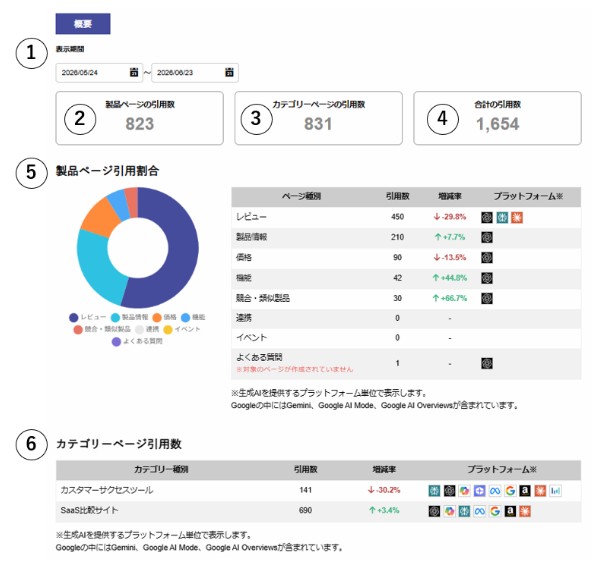The image size is (601, 565).
Task: Click purple square icon in カスタマーサクセスツール row
Action: pos(479,491)
